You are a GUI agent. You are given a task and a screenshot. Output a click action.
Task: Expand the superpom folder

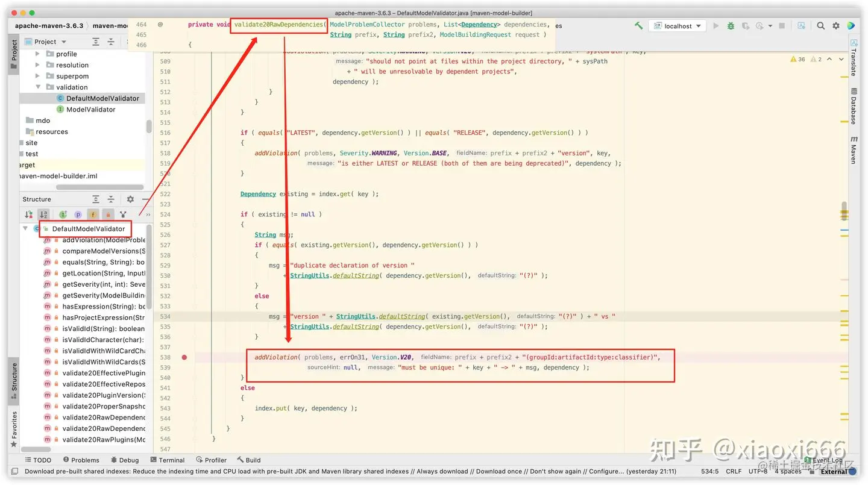tap(38, 76)
